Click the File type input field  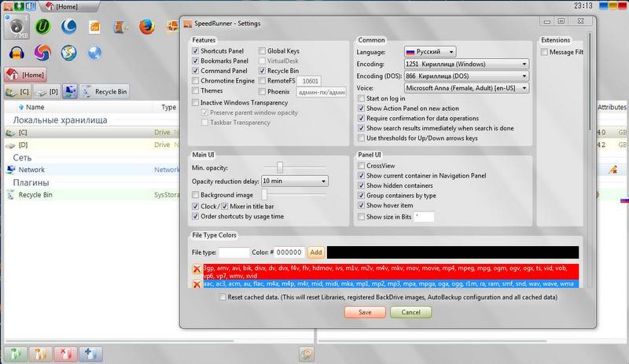234,252
